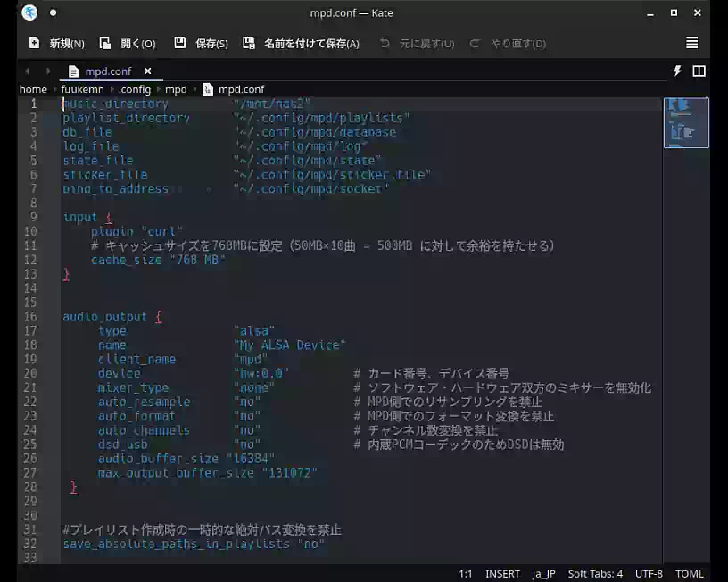
Task: Click the quick open lightning icon
Action: click(677, 71)
